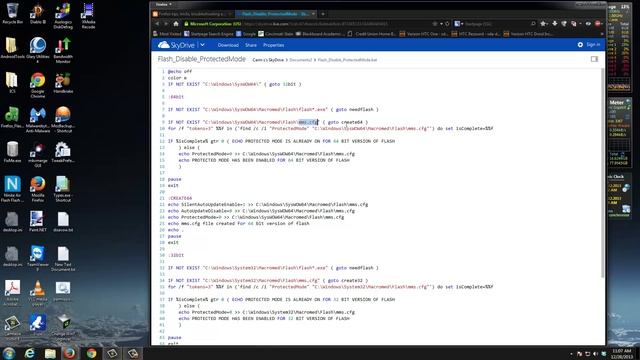Open the owner's SkyDrive breadcrumb link
The height and width of the screenshot is (360, 640).
(x=268, y=60)
